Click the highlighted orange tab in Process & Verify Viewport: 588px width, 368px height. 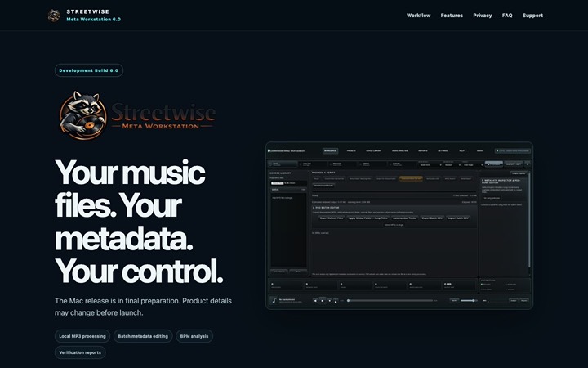[411, 179]
